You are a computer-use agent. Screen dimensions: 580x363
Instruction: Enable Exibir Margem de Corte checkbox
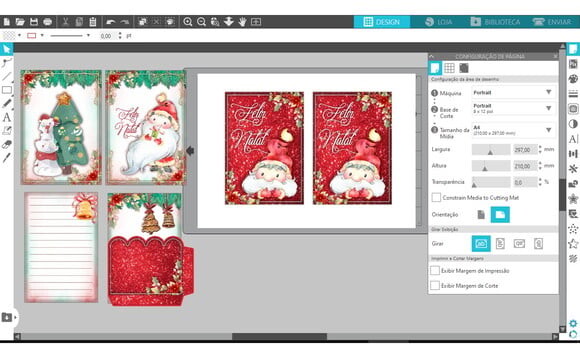pos(435,285)
